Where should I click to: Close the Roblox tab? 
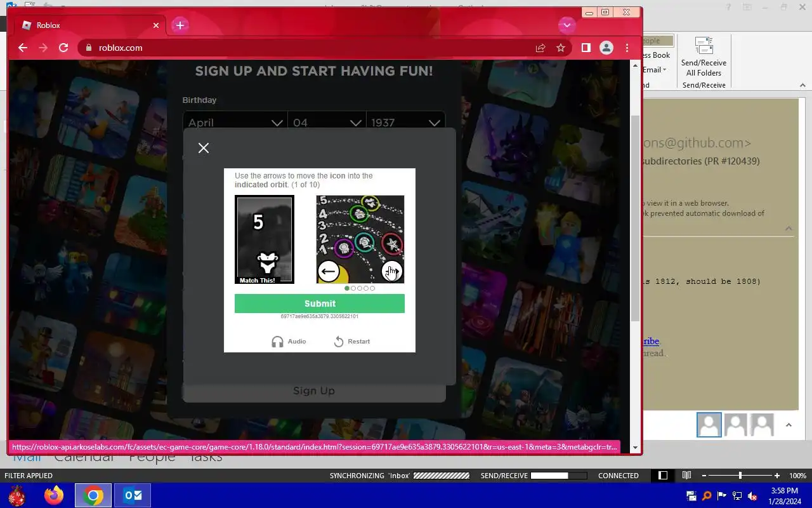tap(156, 25)
